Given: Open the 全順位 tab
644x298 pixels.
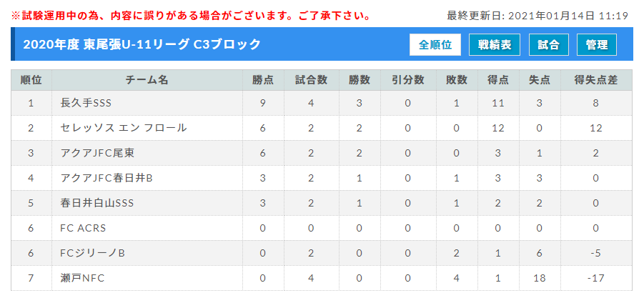Looking at the screenshot, I should point(435,45).
